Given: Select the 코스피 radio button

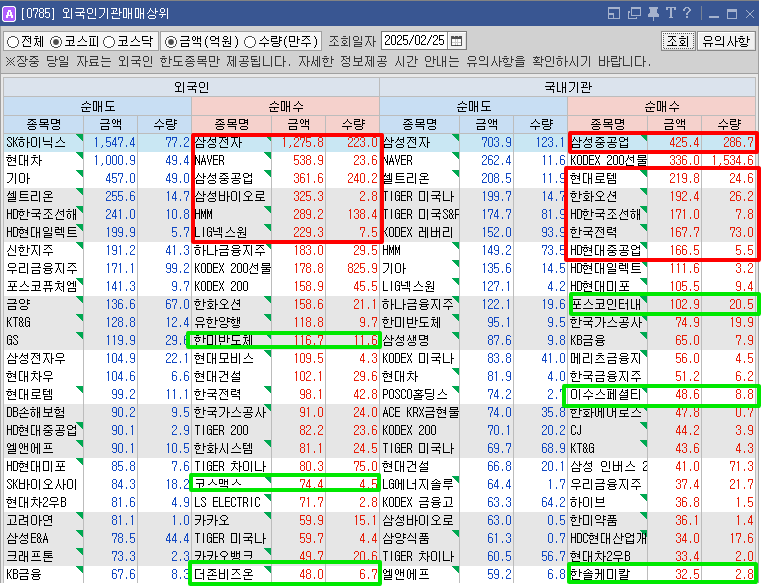Looking at the screenshot, I should (56, 42).
